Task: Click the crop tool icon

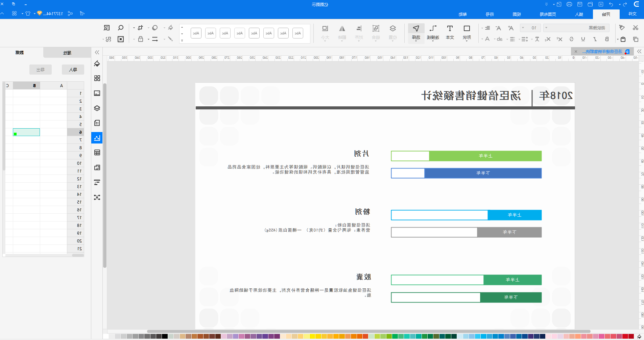Action: 140,28
